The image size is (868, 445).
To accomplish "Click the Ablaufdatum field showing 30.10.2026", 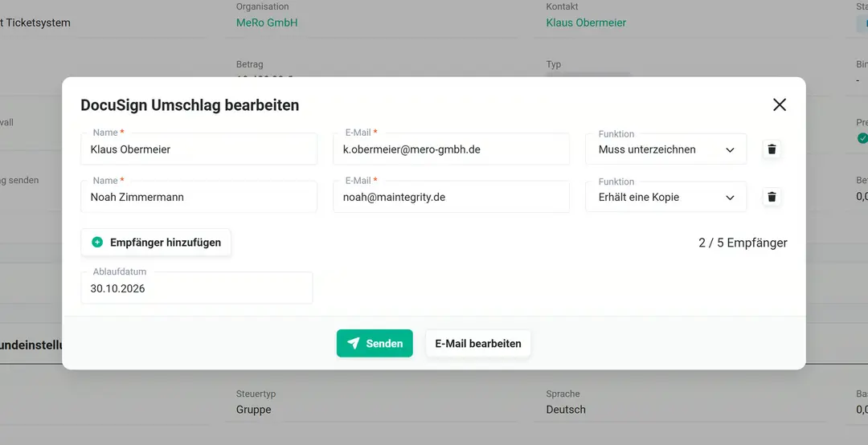I will pyautogui.click(x=197, y=288).
